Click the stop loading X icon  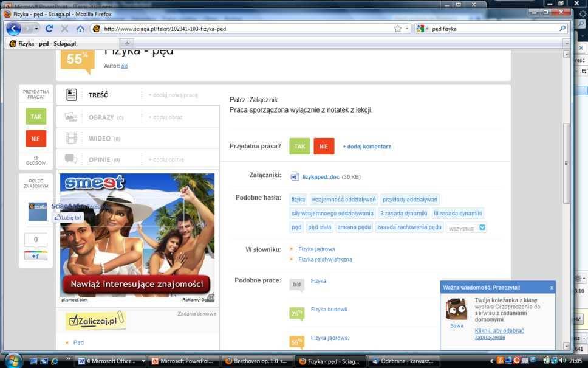64,29
